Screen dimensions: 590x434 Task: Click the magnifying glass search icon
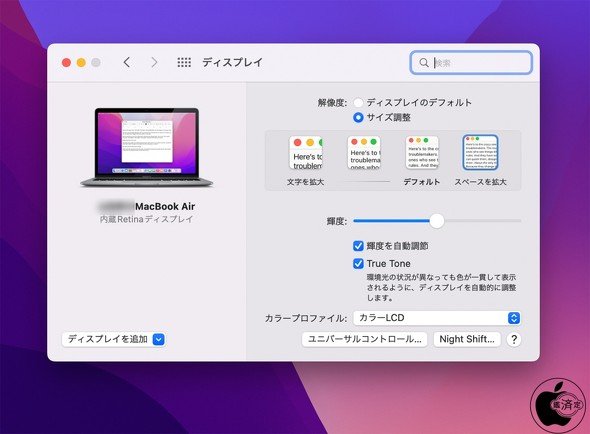pos(424,62)
